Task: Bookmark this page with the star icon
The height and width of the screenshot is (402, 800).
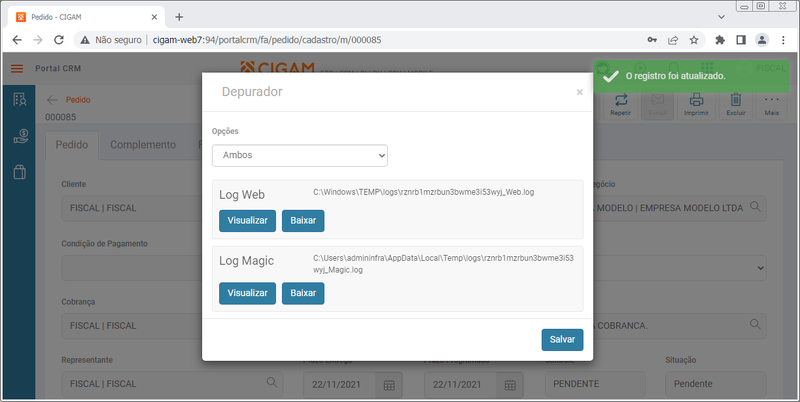Action: [x=694, y=40]
